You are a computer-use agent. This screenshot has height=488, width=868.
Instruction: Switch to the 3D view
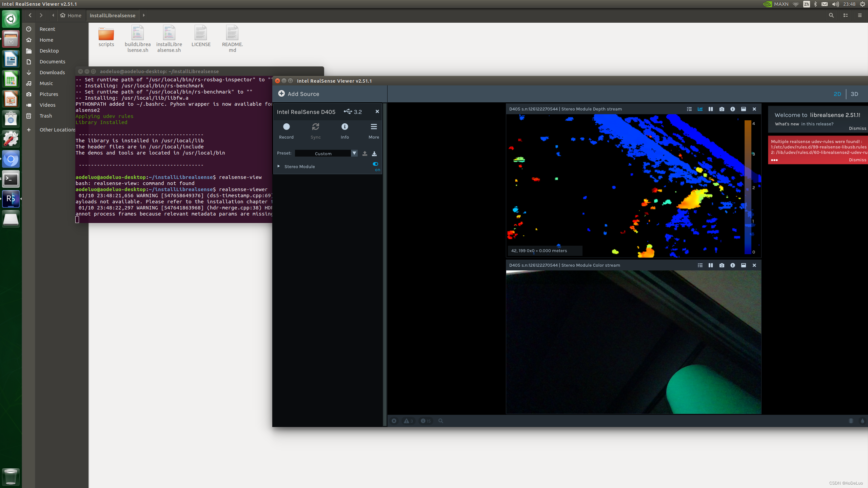(x=854, y=94)
